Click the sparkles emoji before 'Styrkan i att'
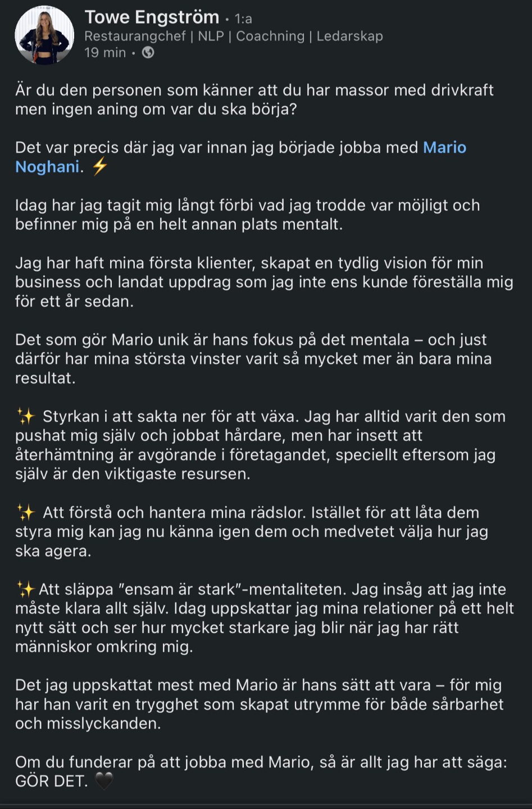The width and height of the screenshot is (532, 809). (x=26, y=416)
